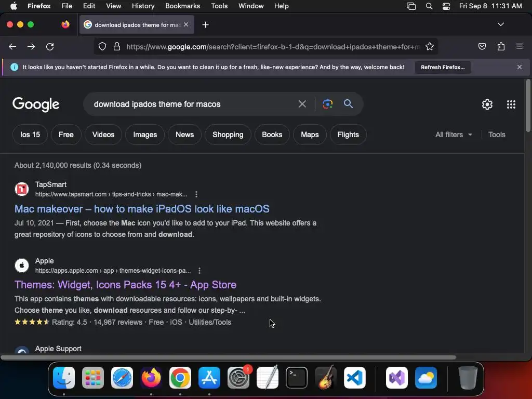
Task: Open Finder from the Dock
Action: click(x=64, y=378)
